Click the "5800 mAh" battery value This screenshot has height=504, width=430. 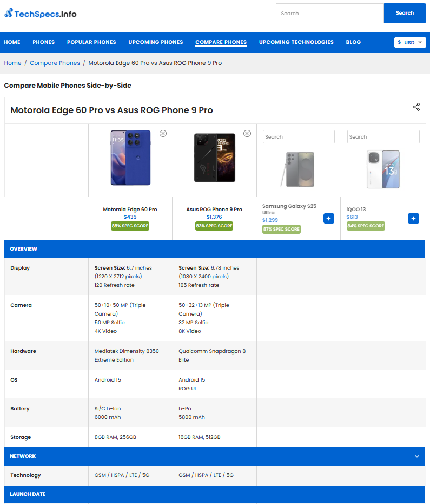click(x=191, y=417)
